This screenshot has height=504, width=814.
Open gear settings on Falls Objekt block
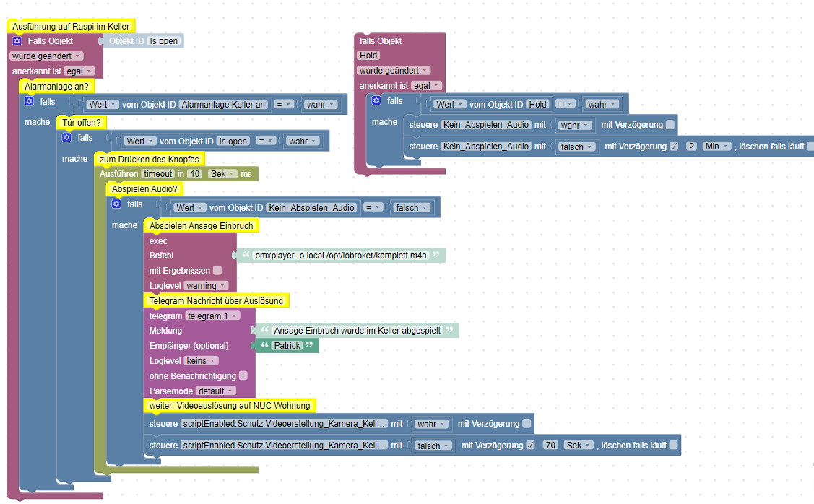tap(17, 41)
